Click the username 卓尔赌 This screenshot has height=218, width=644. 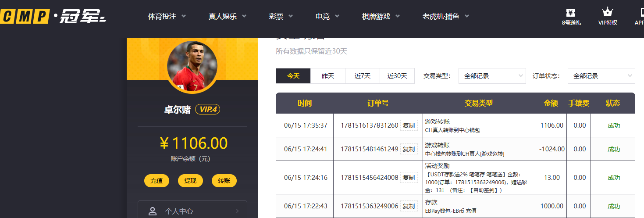pyautogui.click(x=178, y=109)
